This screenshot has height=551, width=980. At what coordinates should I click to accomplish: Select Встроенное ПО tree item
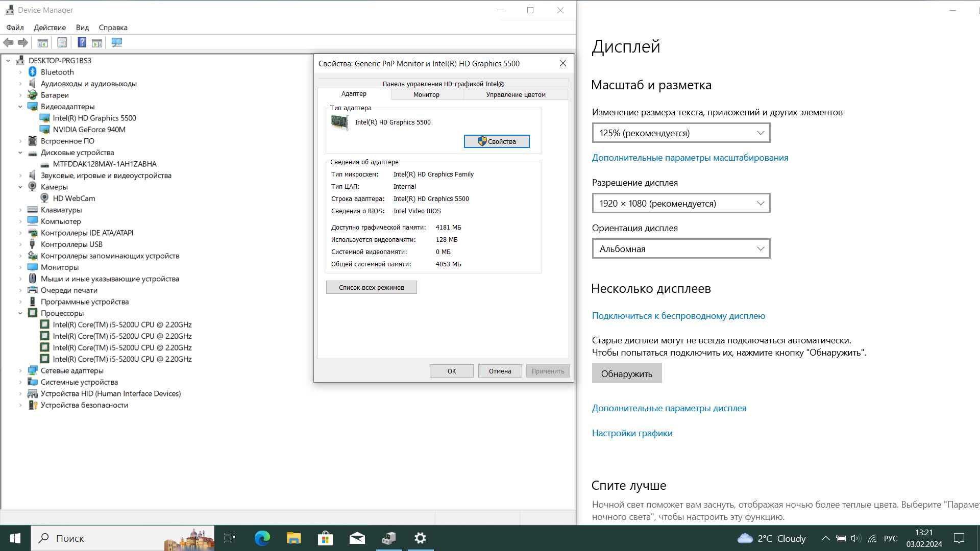(67, 141)
